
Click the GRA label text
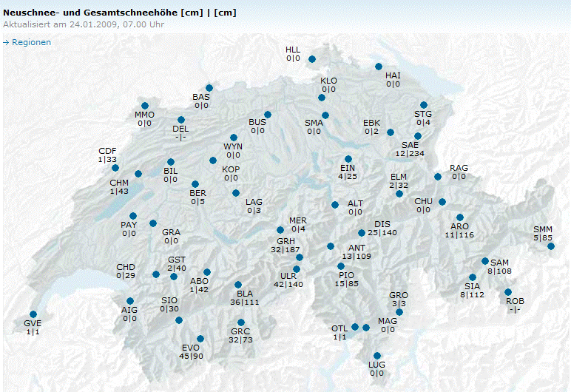(171, 232)
